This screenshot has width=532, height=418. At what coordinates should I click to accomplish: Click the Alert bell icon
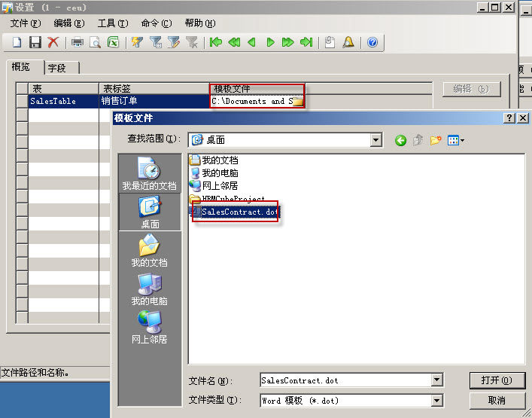coord(348,42)
